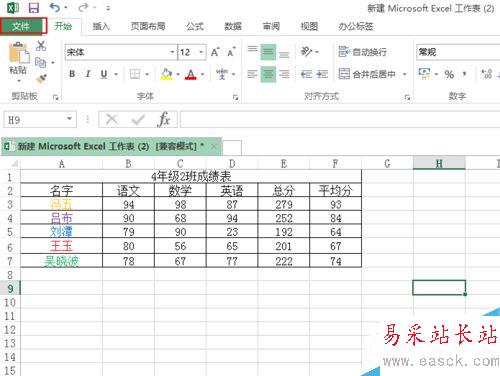Click the accounting number format icon
The image size is (500, 376).
[x=424, y=74]
